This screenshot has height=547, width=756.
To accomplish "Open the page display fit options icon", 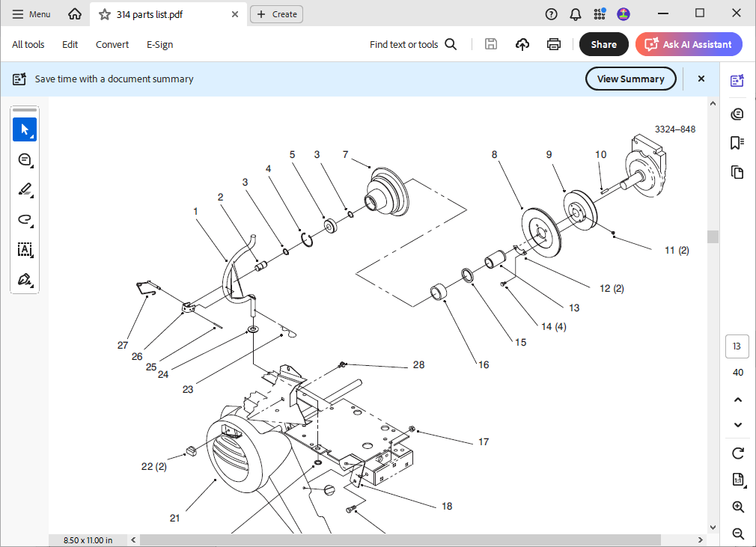I will (738, 480).
